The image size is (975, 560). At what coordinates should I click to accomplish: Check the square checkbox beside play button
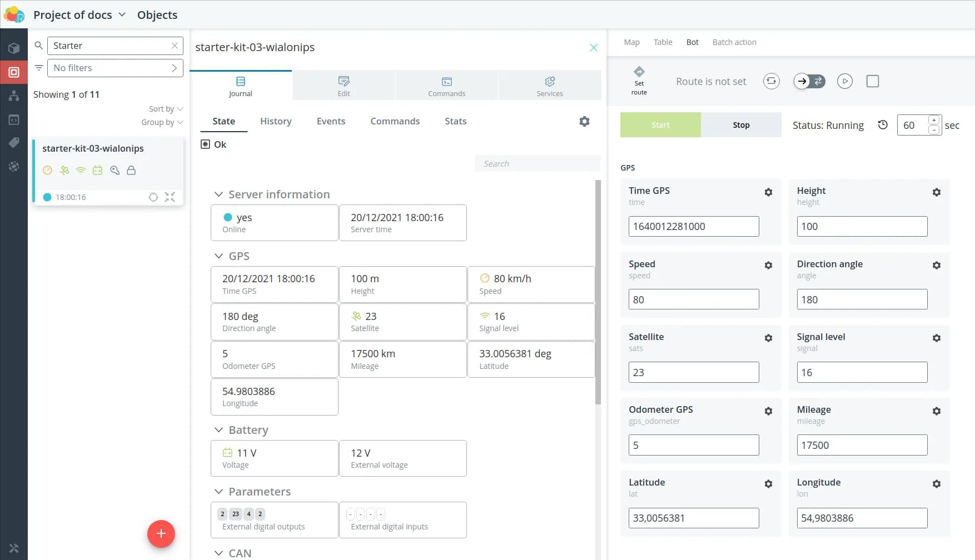[x=873, y=81]
